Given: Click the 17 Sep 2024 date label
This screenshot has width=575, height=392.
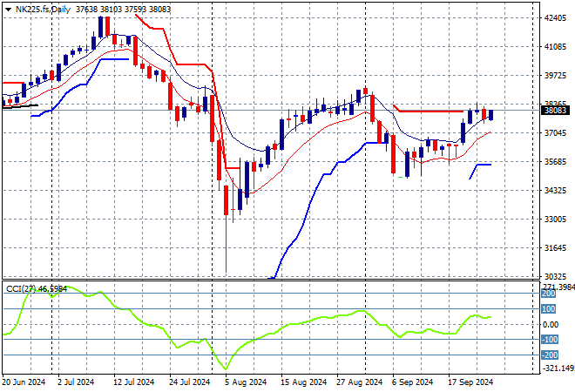Looking at the screenshot, I should point(470,382).
